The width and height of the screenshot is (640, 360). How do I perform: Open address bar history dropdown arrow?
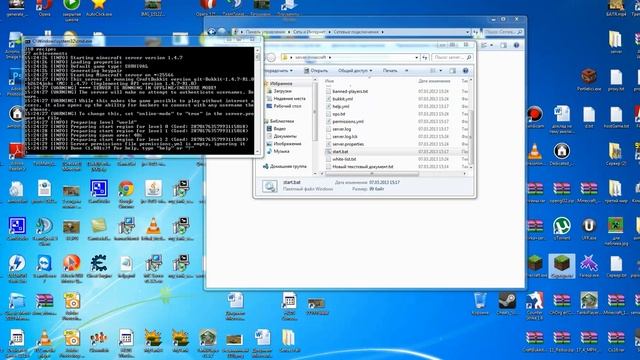pyautogui.click(x=416, y=58)
